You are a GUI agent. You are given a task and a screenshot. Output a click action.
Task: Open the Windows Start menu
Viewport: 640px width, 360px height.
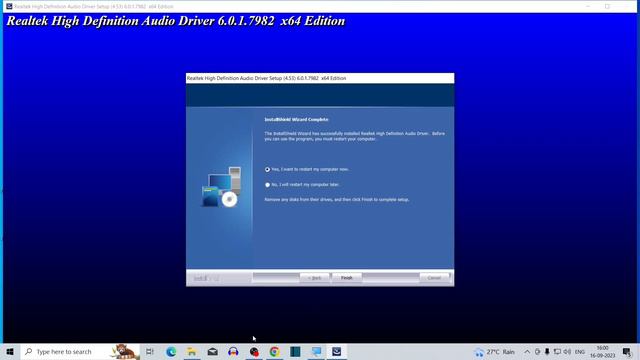10,351
